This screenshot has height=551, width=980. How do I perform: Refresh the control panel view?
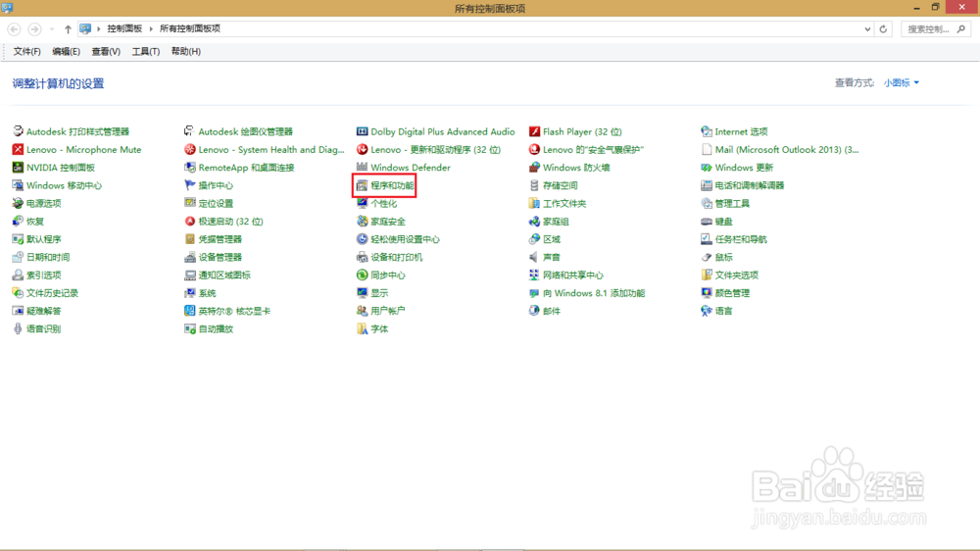[883, 28]
